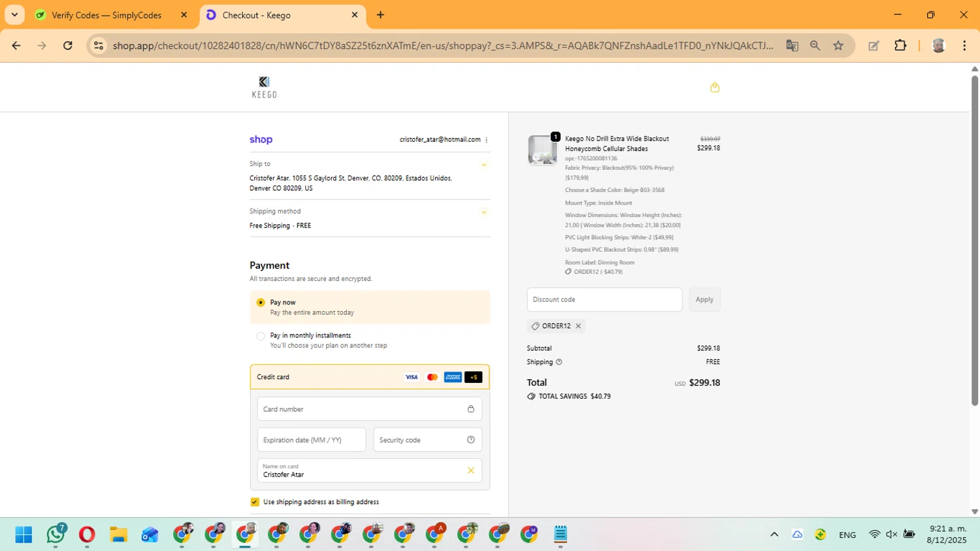Screen dimensions: 980x551
Task: Translate this page icon
Action: coord(792,46)
